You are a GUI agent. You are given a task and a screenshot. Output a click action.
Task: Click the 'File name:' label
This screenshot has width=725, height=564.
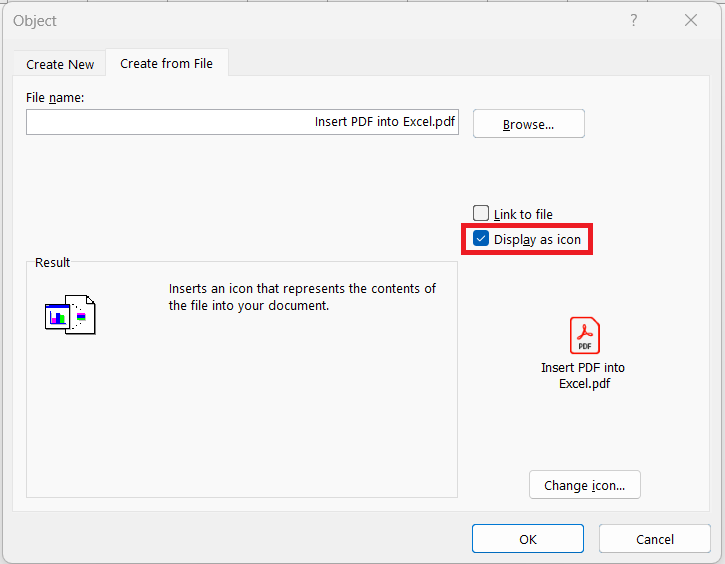coord(55,98)
